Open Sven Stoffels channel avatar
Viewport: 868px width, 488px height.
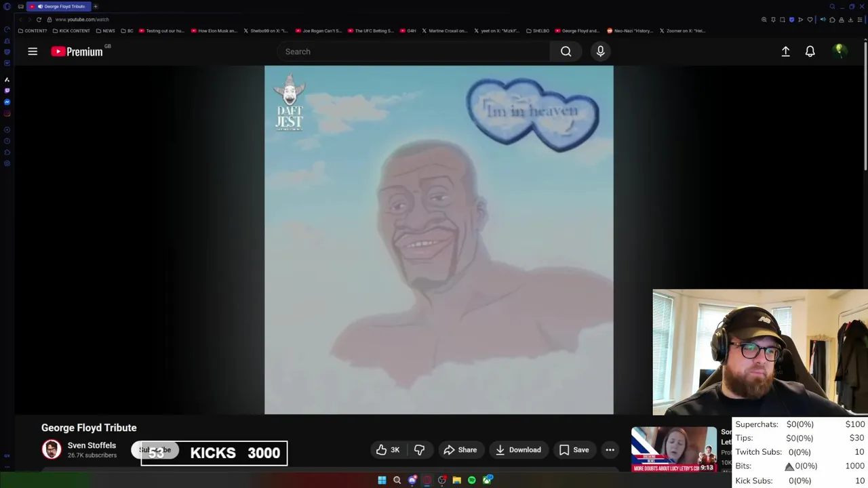(52, 449)
